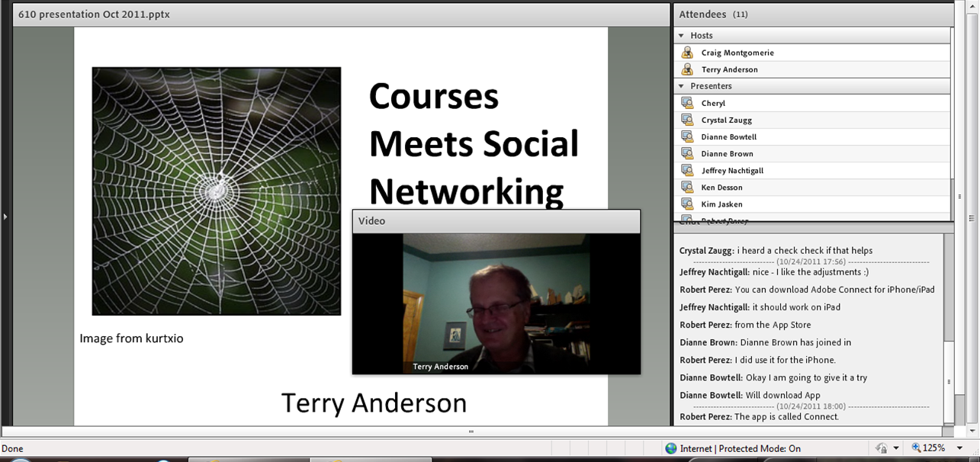Click presenter icon next to Cheryl

[687, 103]
